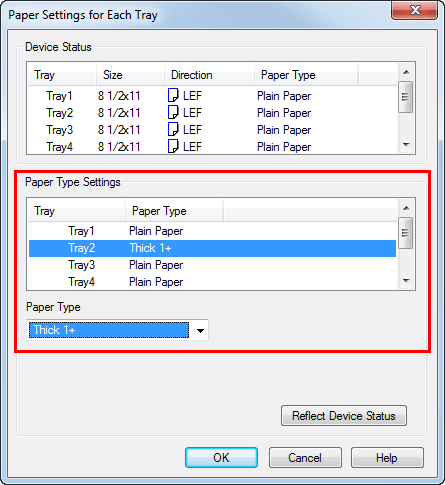Click the OK button
Image resolution: width=445 pixels, height=485 pixels.
click(221, 457)
